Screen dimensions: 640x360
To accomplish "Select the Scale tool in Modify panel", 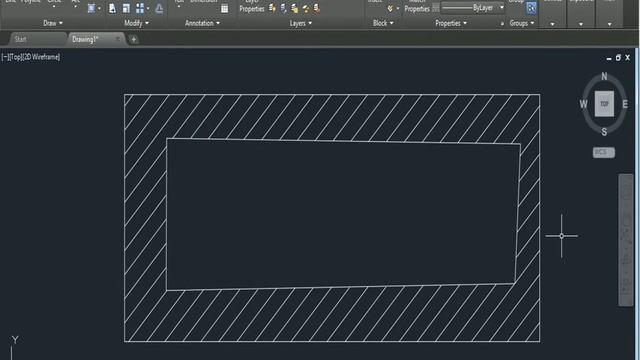I will (x=126, y=8).
